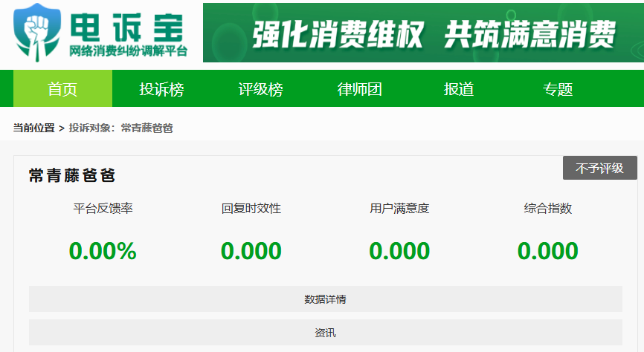Click the 综合指数 label

(547, 209)
